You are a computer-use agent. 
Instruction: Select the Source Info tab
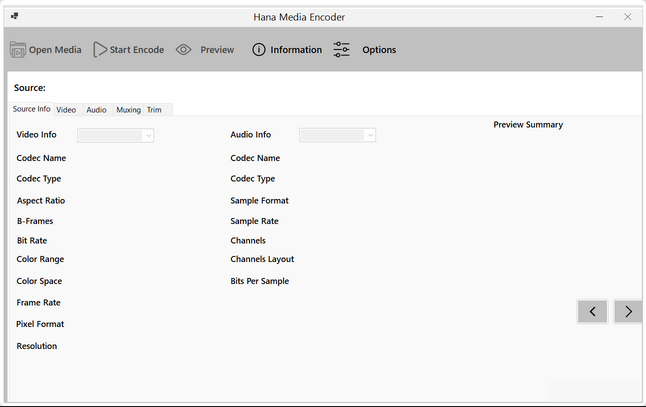[x=31, y=109]
